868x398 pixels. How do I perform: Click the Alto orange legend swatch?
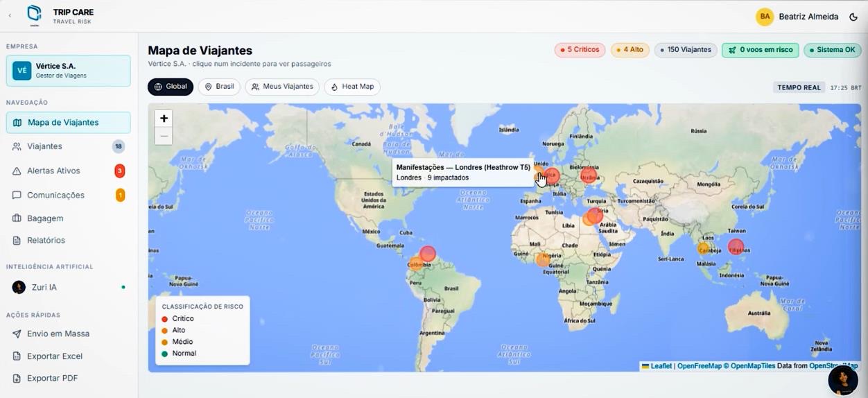tap(165, 331)
